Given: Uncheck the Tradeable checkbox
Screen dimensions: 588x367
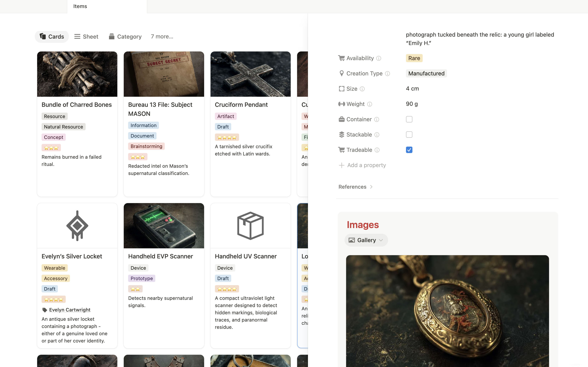Looking at the screenshot, I should pyautogui.click(x=409, y=150).
